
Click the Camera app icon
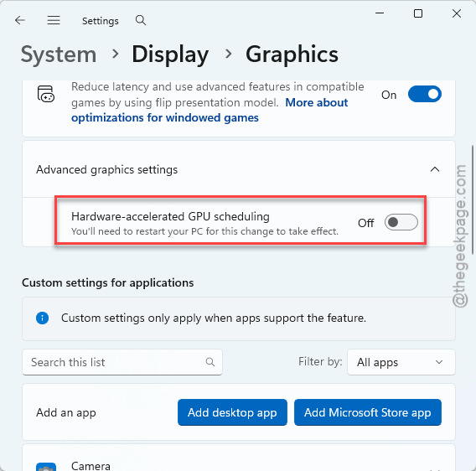[x=46, y=467]
